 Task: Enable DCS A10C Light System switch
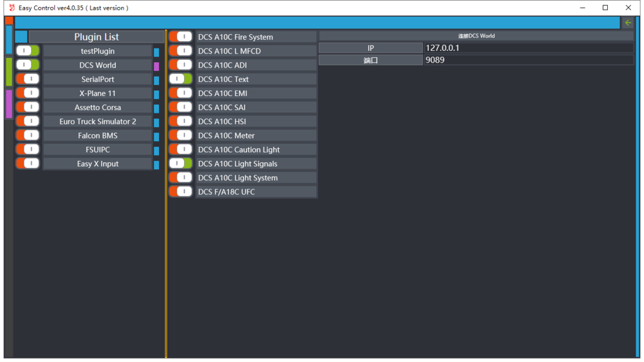pos(181,178)
